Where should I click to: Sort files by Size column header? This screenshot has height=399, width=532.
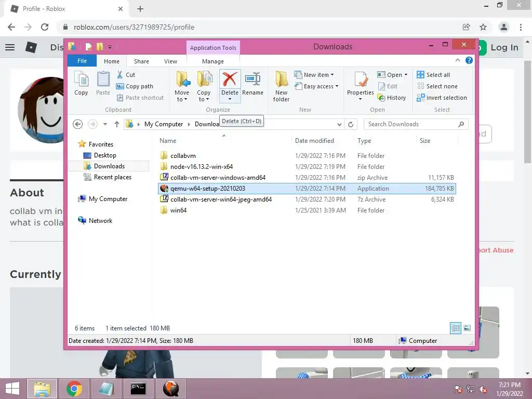[425, 140]
